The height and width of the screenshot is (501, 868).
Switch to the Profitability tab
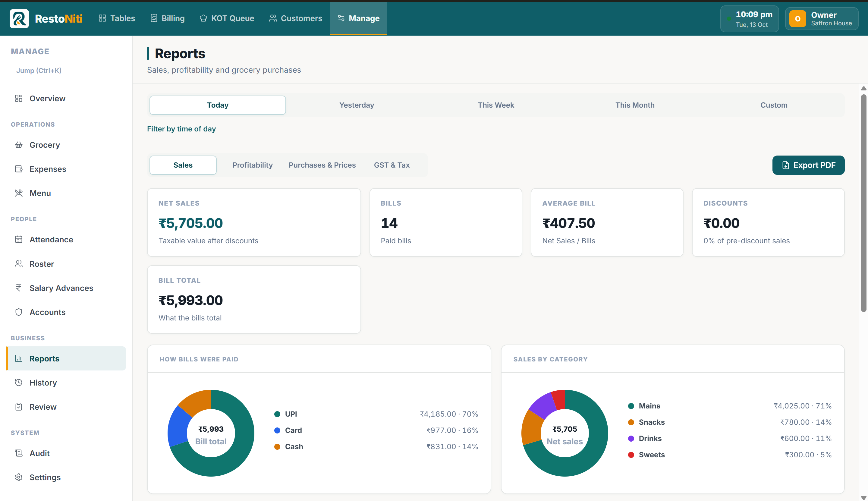[253, 165]
